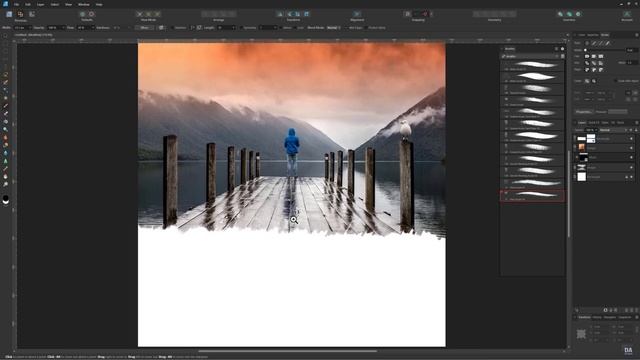This screenshot has width=640, height=360.
Task: Open the View menu
Action: (69, 4)
